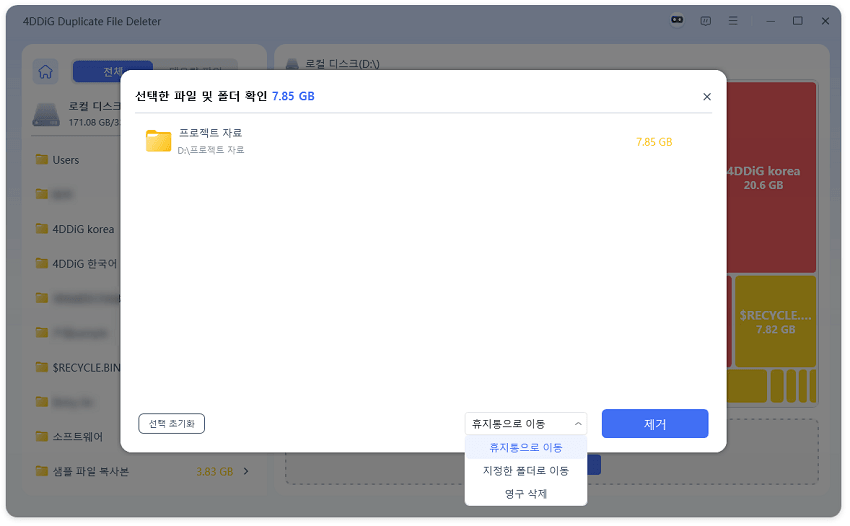850x526 pixels.
Task: Choose 휴지통으로 이동 from dropdown list
Action: click(525, 447)
